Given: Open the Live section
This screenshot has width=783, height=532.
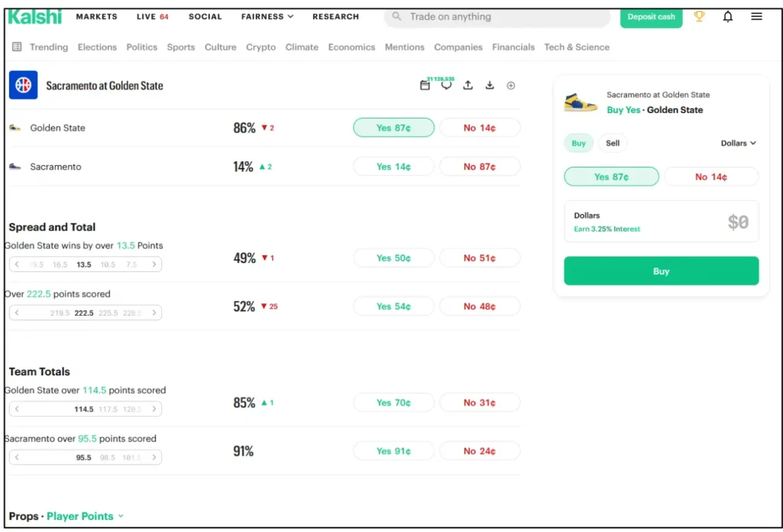Looking at the screenshot, I should [x=152, y=17].
